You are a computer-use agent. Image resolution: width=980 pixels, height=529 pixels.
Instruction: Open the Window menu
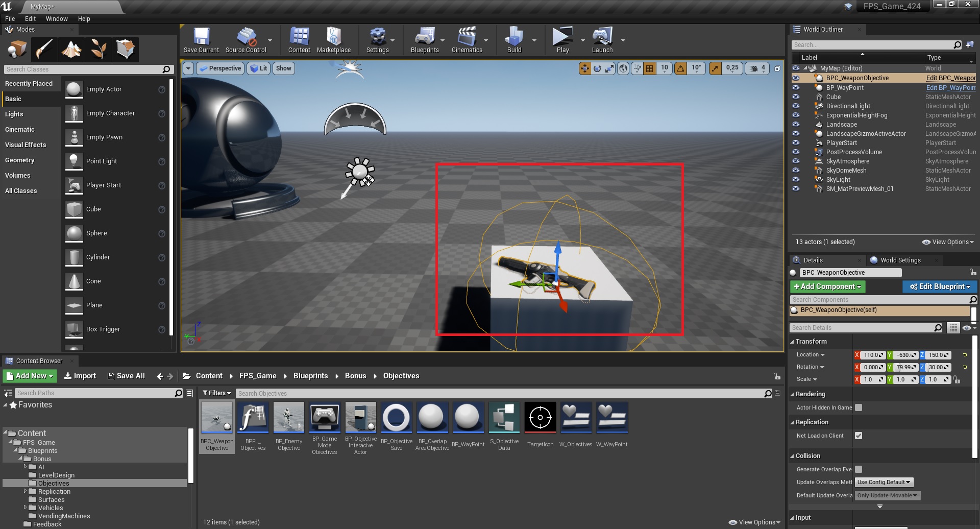pyautogui.click(x=57, y=19)
